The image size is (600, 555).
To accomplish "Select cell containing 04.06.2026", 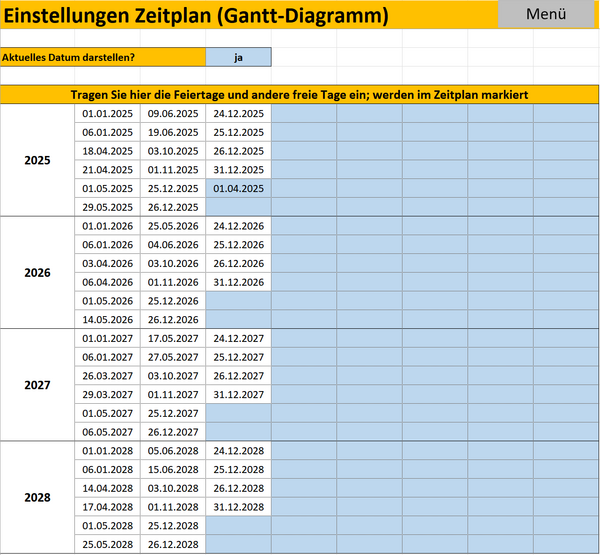I will point(173,245).
